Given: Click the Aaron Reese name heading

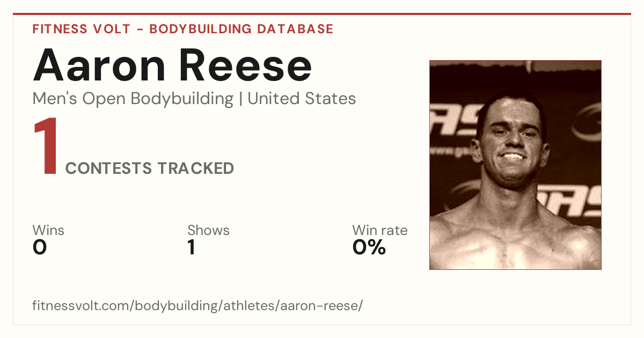Looking at the screenshot, I should click(x=172, y=64).
